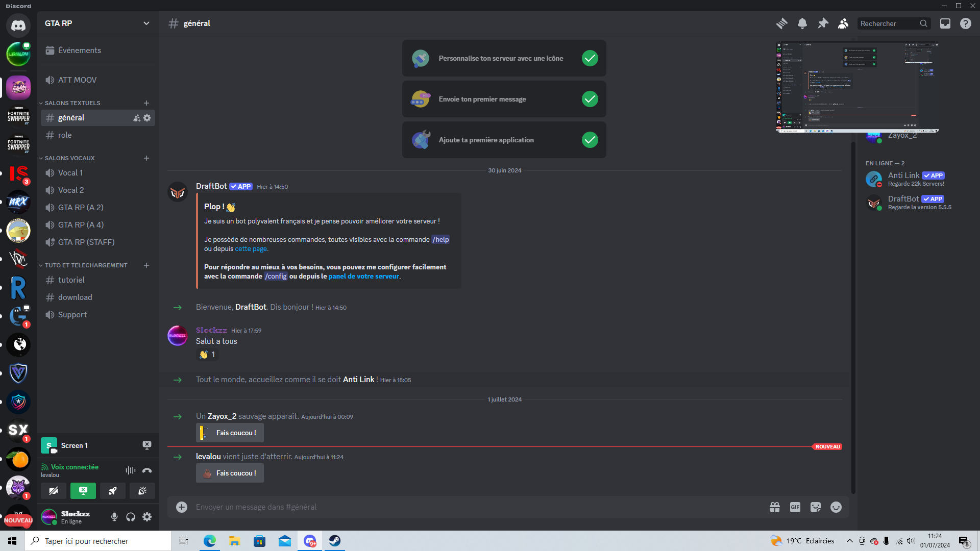Click Fais coucou button for Zayox_2
The width and height of the screenshot is (980, 551).
(230, 433)
